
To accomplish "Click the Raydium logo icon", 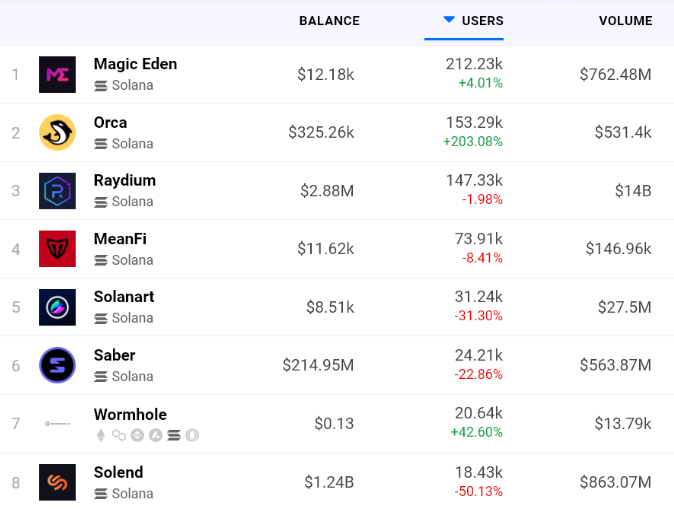I will (x=57, y=191).
